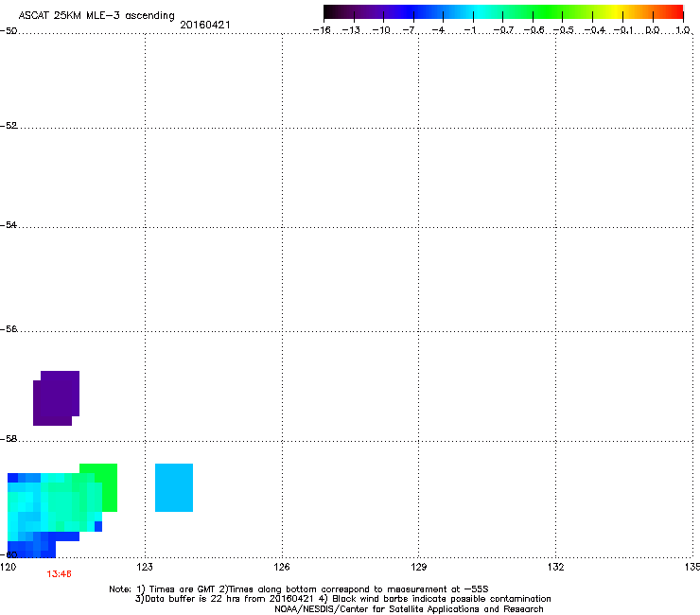Click the '123' longitude axis label
The width and height of the screenshot is (700, 615).
coord(145,567)
